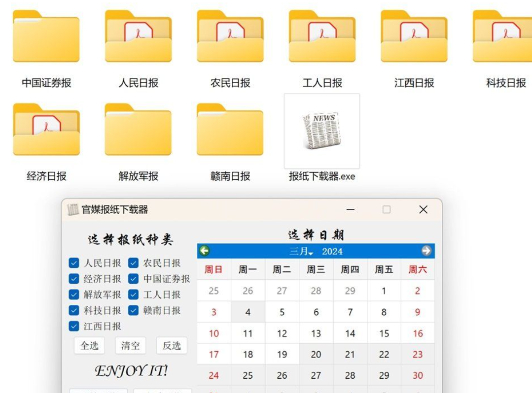Uncheck the 经济日报 checkbox
Screen dimensions: 532x393
[73, 279]
